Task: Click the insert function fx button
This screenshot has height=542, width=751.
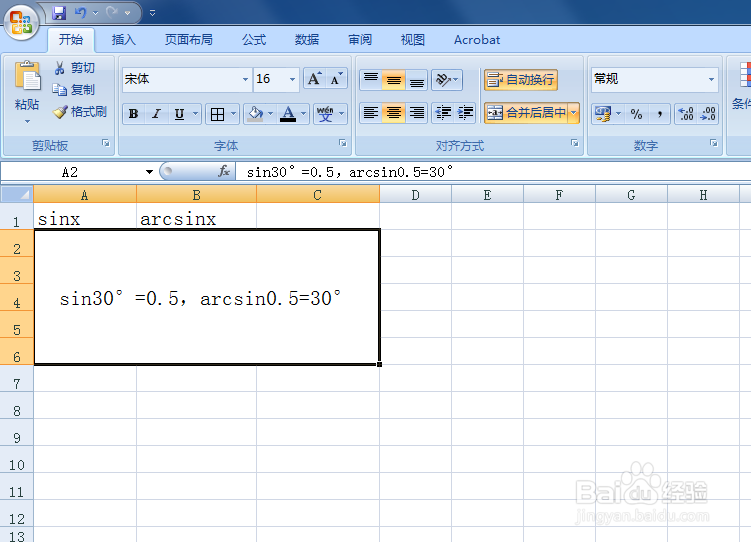Action: [x=224, y=171]
